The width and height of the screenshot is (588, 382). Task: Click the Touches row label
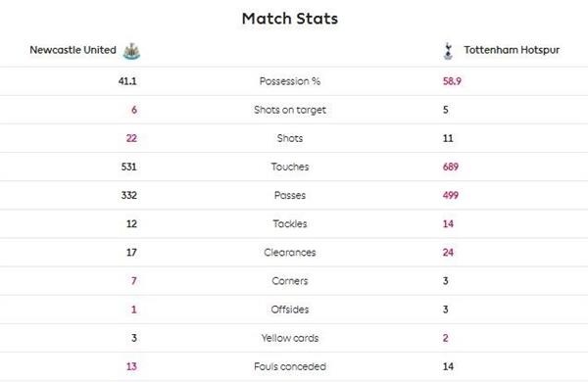pyautogui.click(x=290, y=167)
